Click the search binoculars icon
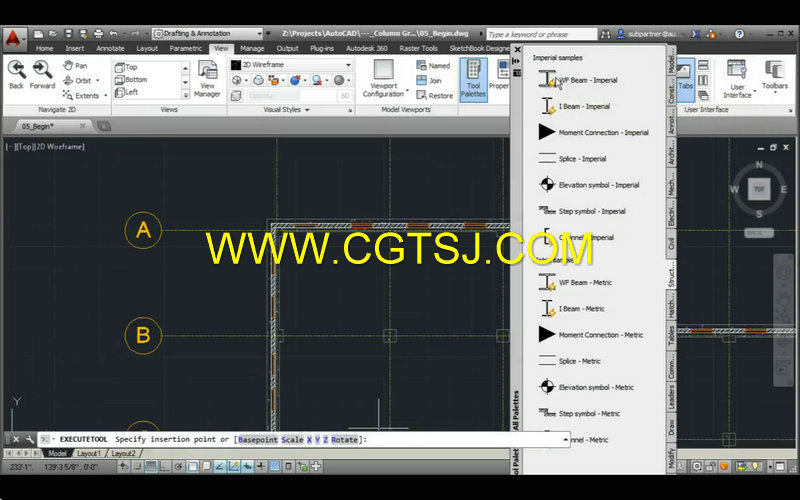This screenshot has height=500, width=800. click(606, 34)
